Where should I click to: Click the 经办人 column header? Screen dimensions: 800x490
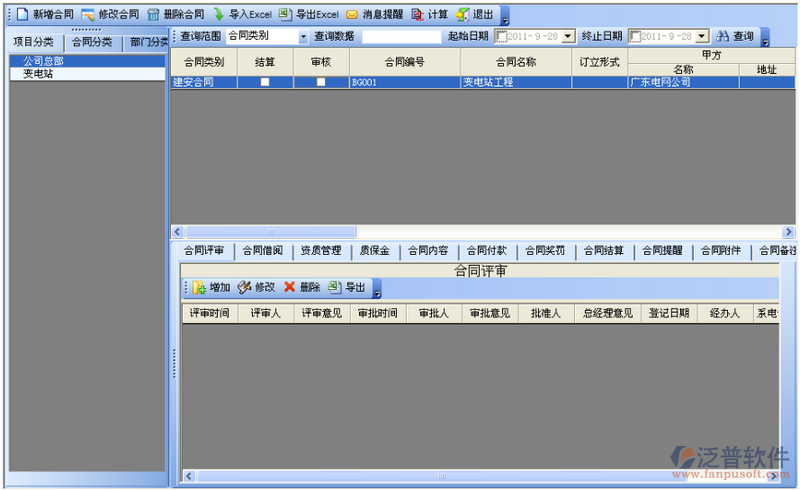coord(725,313)
